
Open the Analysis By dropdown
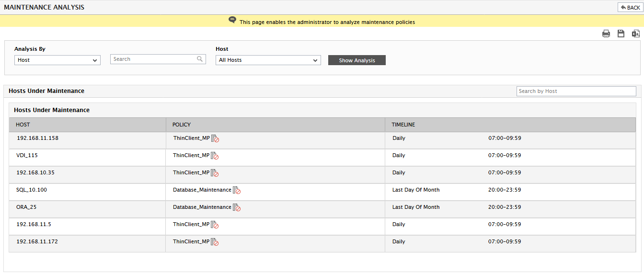(x=57, y=60)
